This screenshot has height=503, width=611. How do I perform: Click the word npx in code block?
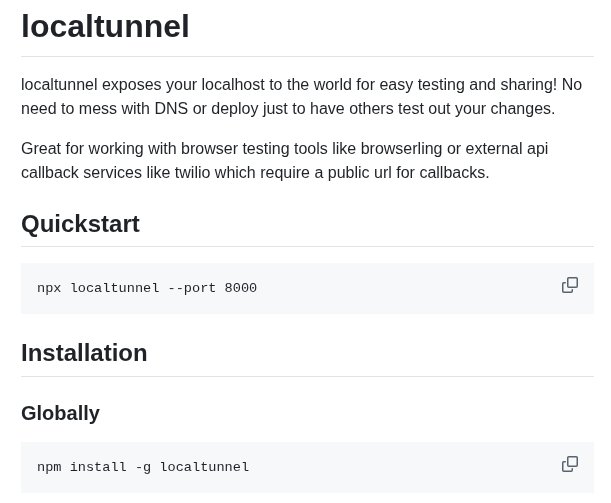pos(49,288)
